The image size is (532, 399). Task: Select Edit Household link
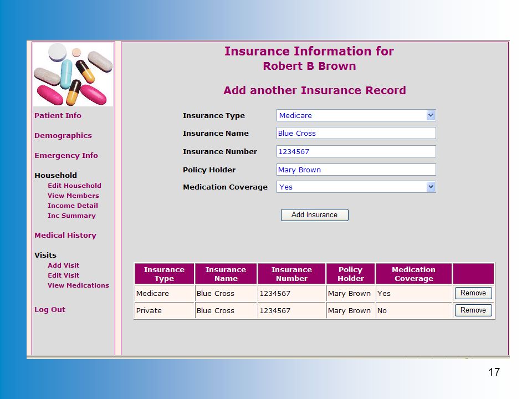[74, 186]
